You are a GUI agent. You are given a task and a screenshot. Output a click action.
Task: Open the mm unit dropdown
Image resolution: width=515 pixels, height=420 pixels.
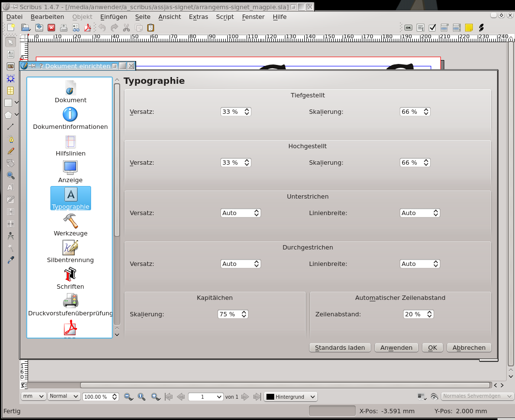coord(33,396)
